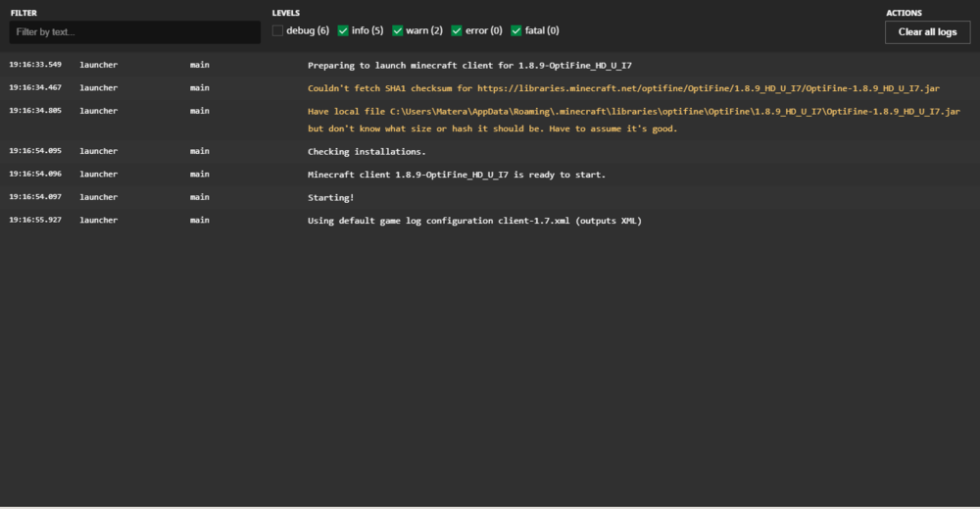
Task: Select the 'Starting!' log message
Action: [x=330, y=197]
